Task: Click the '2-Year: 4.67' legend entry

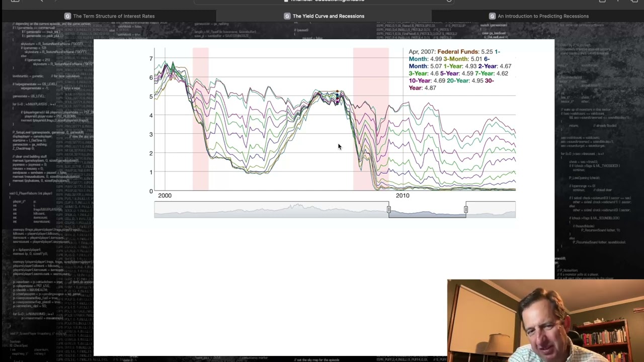Action: [x=495, y=66]
